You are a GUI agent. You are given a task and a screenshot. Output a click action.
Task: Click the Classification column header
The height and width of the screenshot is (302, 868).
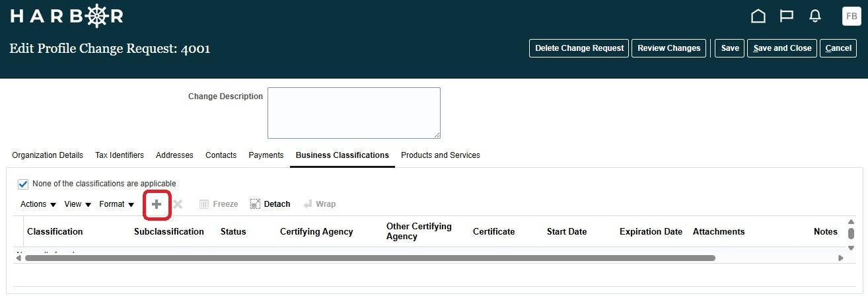[55, 232]
